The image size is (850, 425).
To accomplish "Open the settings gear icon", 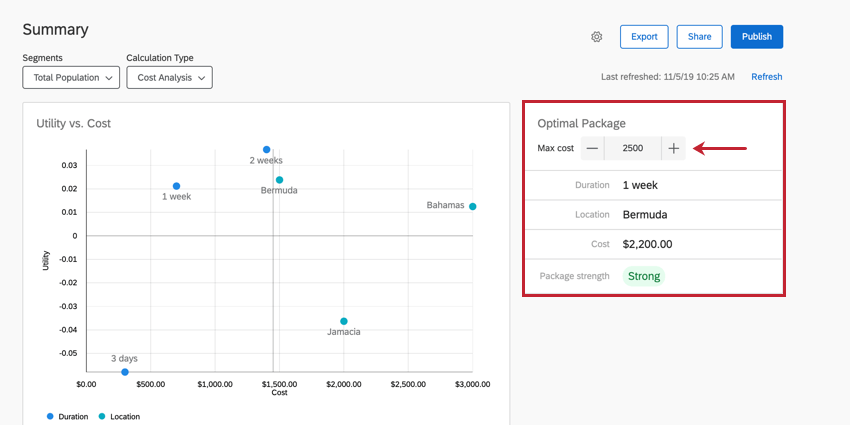I will point(597,37).
